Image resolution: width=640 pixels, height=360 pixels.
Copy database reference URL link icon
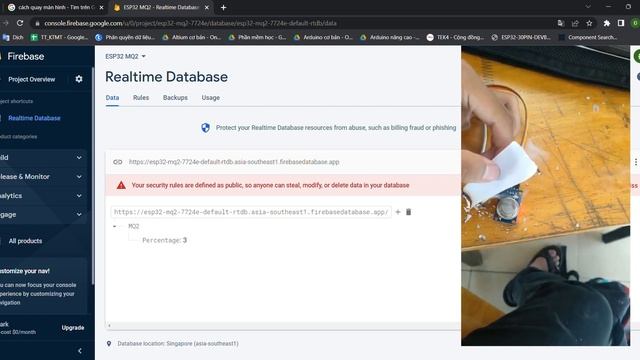pyautogui.click(x=118, y=162)
